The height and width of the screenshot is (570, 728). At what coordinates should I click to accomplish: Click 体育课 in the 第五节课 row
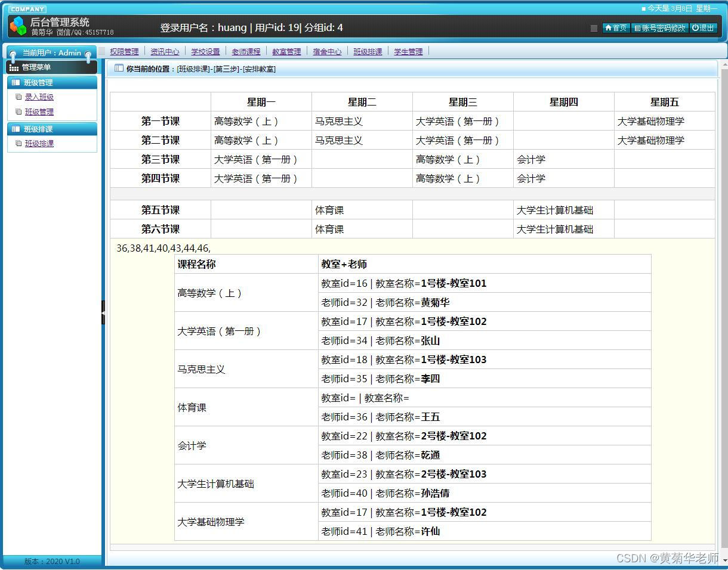pyautogui.click(x=329, y=210)
